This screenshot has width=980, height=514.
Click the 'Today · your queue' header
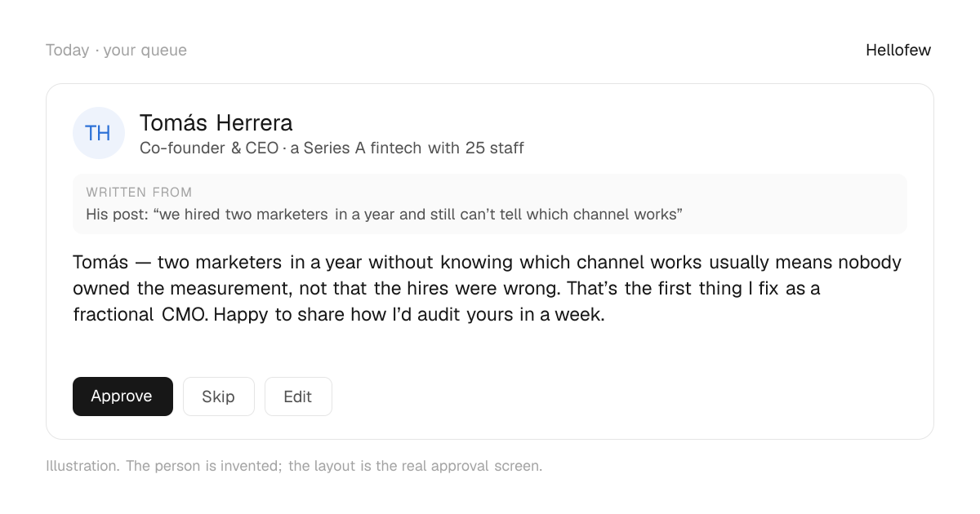(x=116, y=50)
